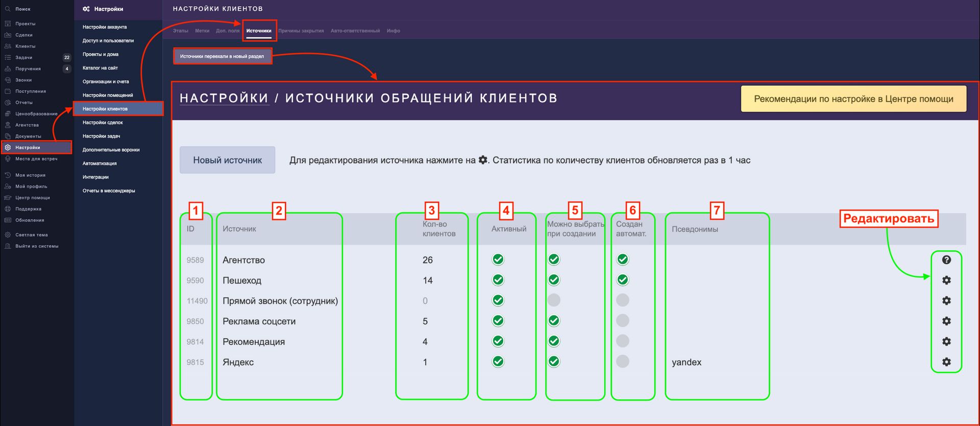Enable 'Создан автомат.' for Реклама соцсети
The width and height of the screenshot is (980, 426).
pos(623,321)
